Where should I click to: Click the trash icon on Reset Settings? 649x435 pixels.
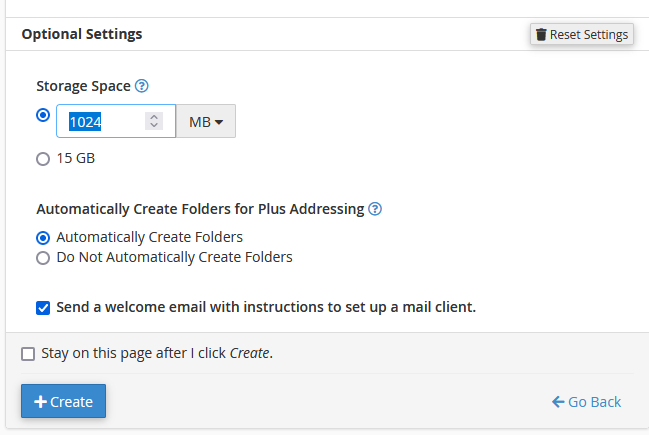point(541,35)
